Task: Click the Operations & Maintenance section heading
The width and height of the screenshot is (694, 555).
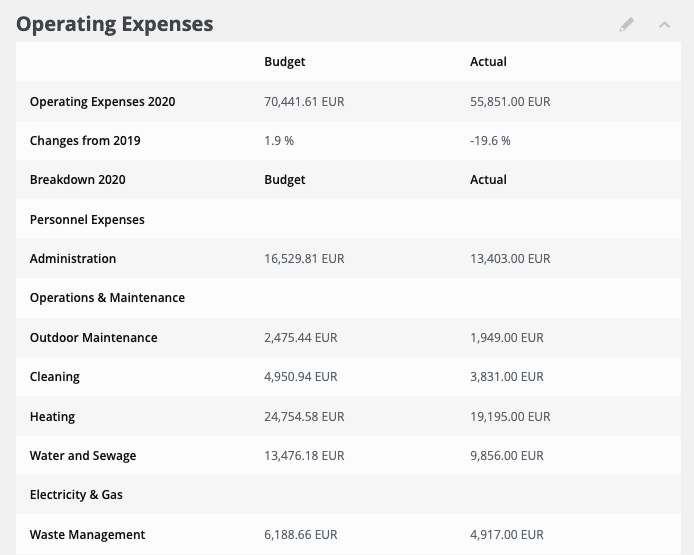Action: 107,298
